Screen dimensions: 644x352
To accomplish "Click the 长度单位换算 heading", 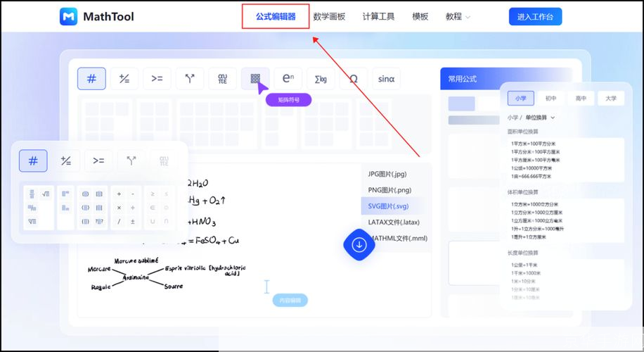I will click(x=522, y=253).
